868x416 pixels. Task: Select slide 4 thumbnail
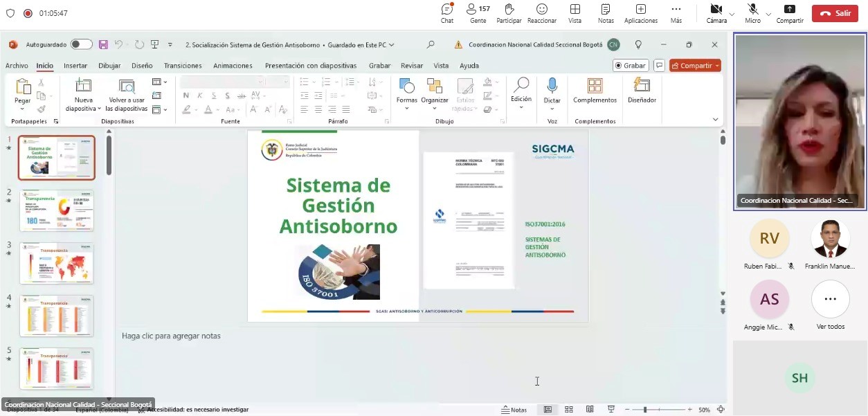coord(57,316)
